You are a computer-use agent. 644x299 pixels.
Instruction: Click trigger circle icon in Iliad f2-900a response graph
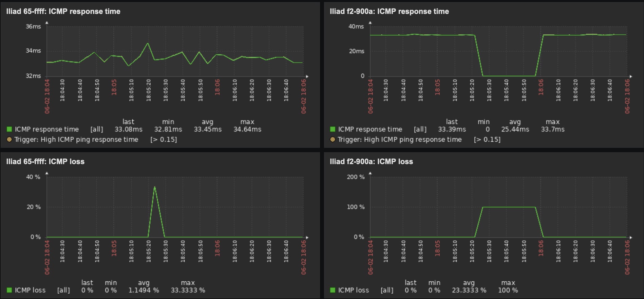click(x=333, y=139)
